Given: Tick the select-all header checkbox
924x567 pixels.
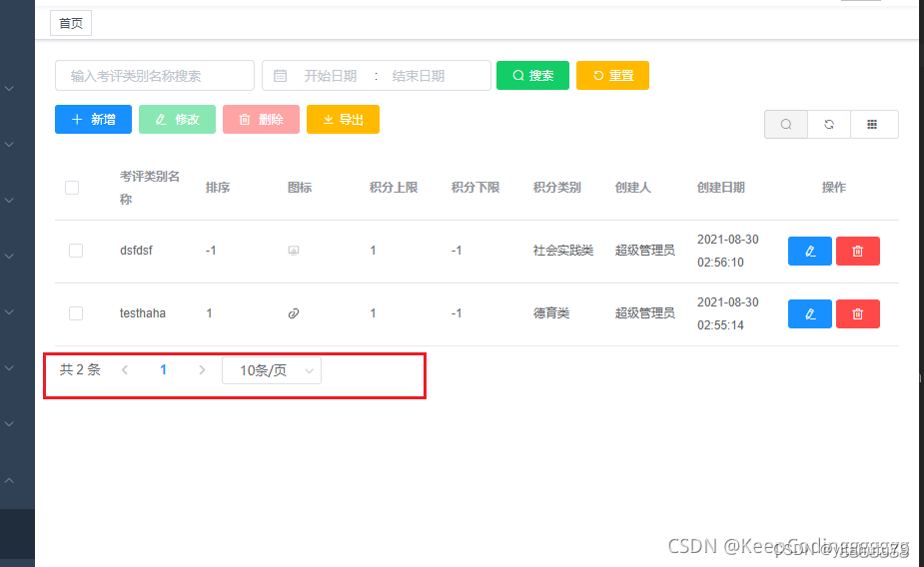Looking at the screenshot, I should click(x=72, y=188).
